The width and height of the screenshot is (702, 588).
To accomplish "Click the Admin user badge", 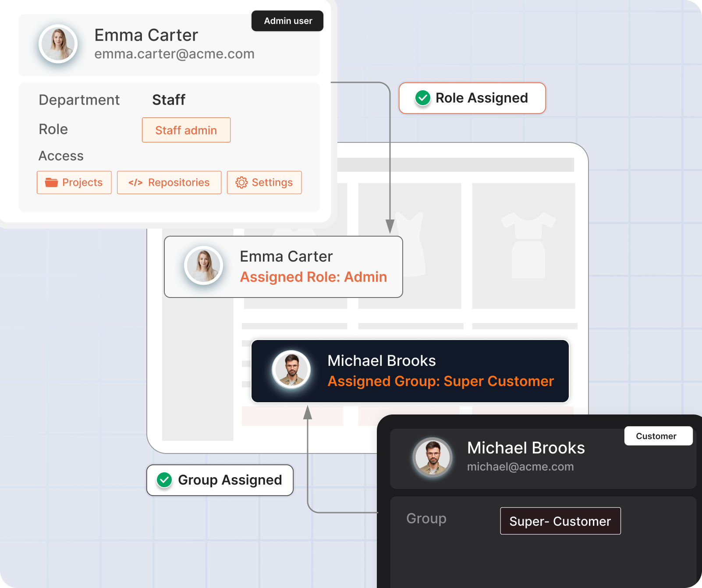I will click(287, 21).
